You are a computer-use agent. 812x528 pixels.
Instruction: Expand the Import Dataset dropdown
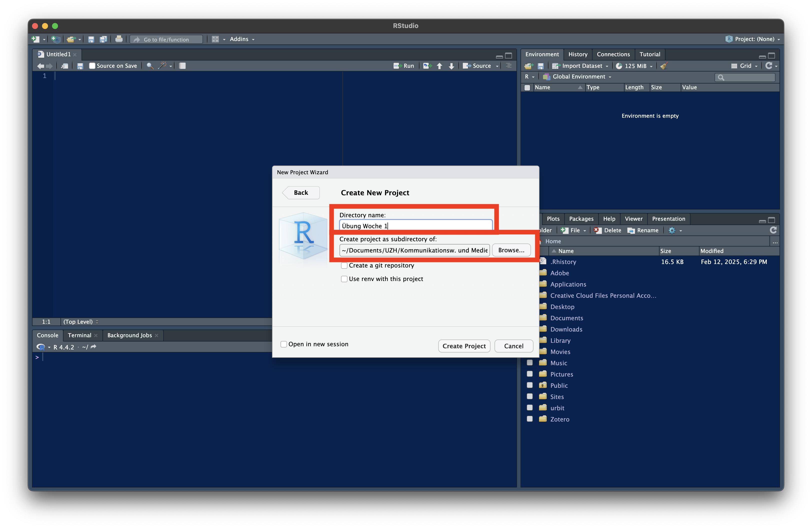tap(580, 66)
